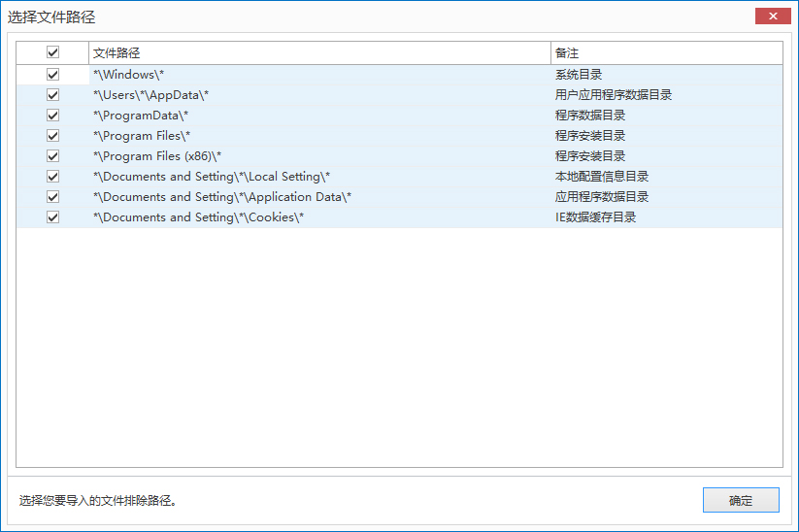Close the 选择文件路径 dialog
The height and width of the screenshot is (532, 799).
772,17
